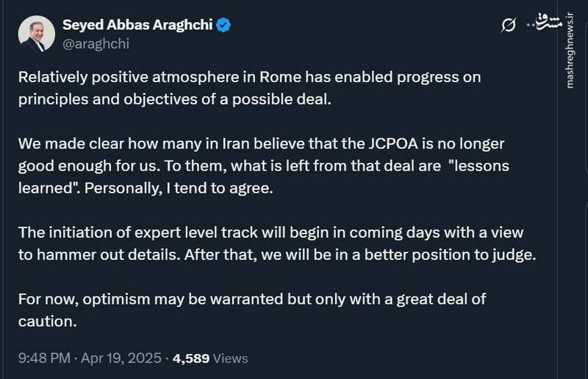
Task: Click the blue verified checkmark badge
Action: (x=225, y=25)
